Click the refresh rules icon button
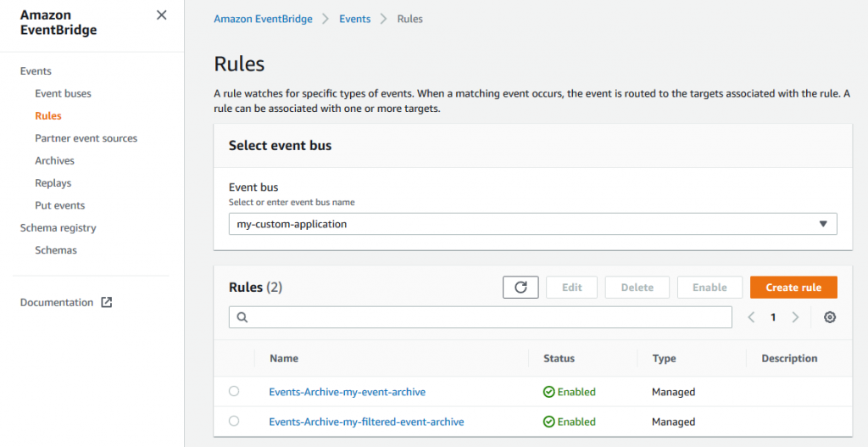868x447 pixels. [x=520, y=288]
